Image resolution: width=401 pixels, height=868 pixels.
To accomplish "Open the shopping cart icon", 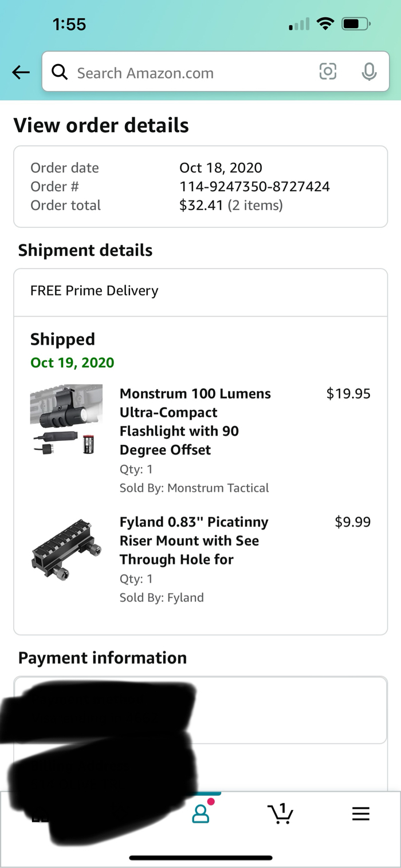I will (280, 814).
